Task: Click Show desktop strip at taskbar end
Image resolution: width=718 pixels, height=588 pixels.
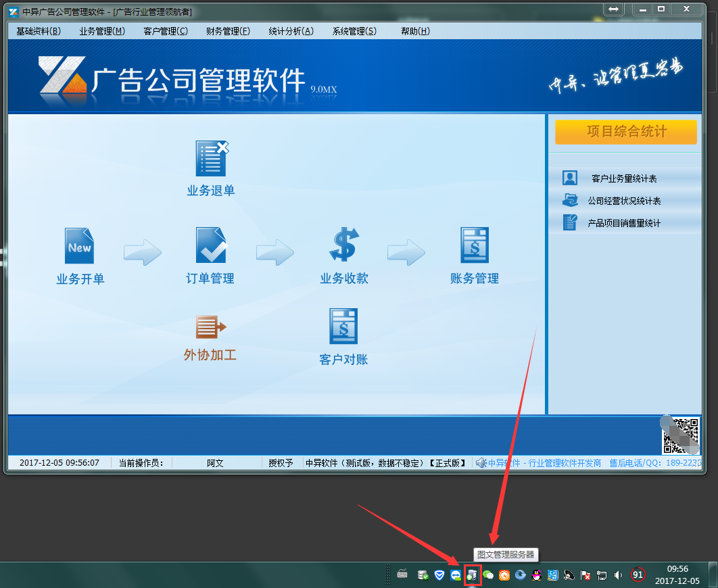Action: [713, 574]
